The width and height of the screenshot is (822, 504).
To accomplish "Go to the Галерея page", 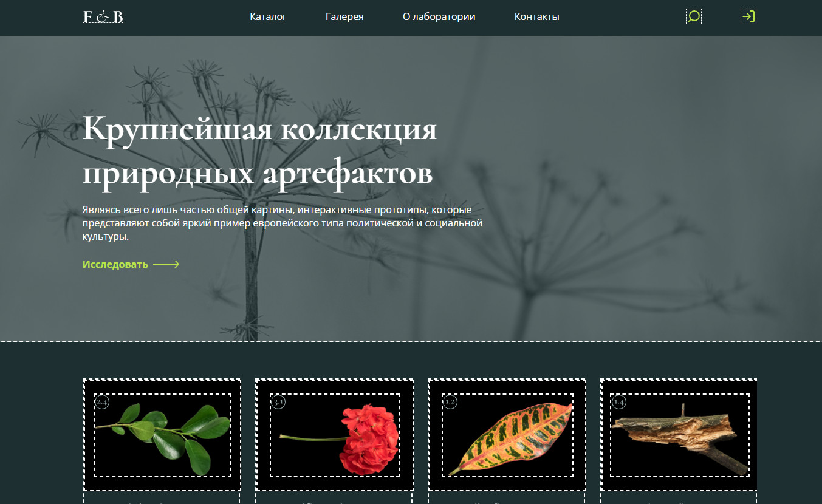I will click(x=344, y=17).
